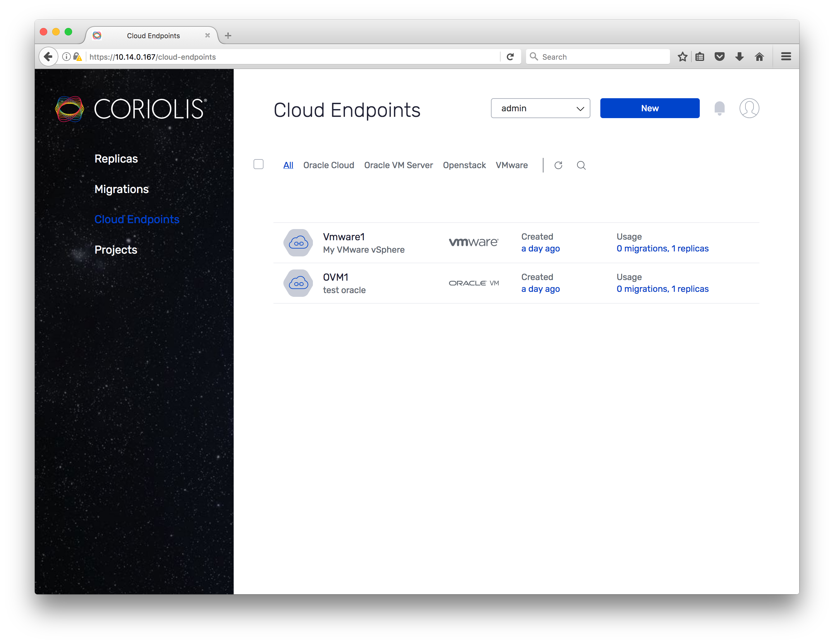Click the Coriolis logo

click(131, 109)
